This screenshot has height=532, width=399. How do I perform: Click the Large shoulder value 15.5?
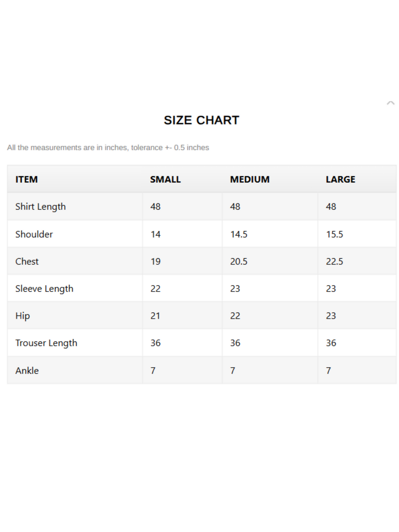pos(334,234)
